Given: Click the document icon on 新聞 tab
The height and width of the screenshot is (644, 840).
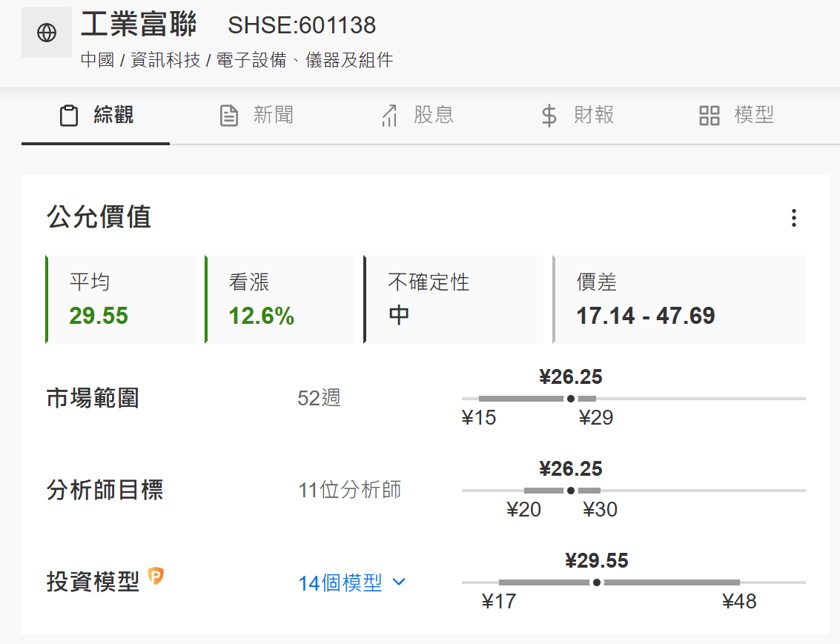Looking at the screenshot, I should pos(229,116).
